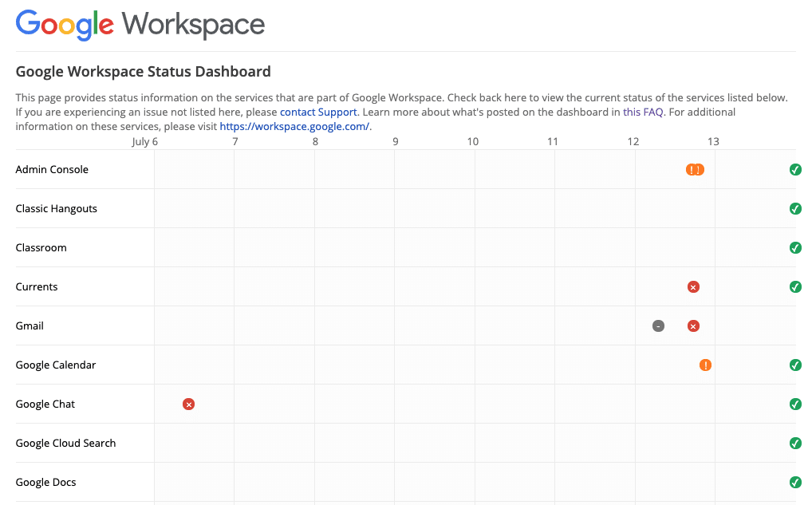Open the Google Chat red outage icon
The height and width of the screenshot is (505, 812).
click(x=189, y=404)
